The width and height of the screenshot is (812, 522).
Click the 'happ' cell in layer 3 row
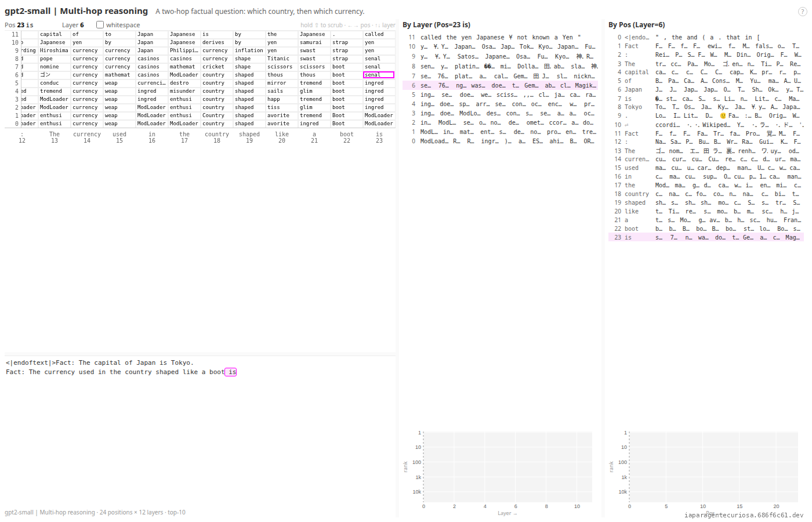(281, 99)
